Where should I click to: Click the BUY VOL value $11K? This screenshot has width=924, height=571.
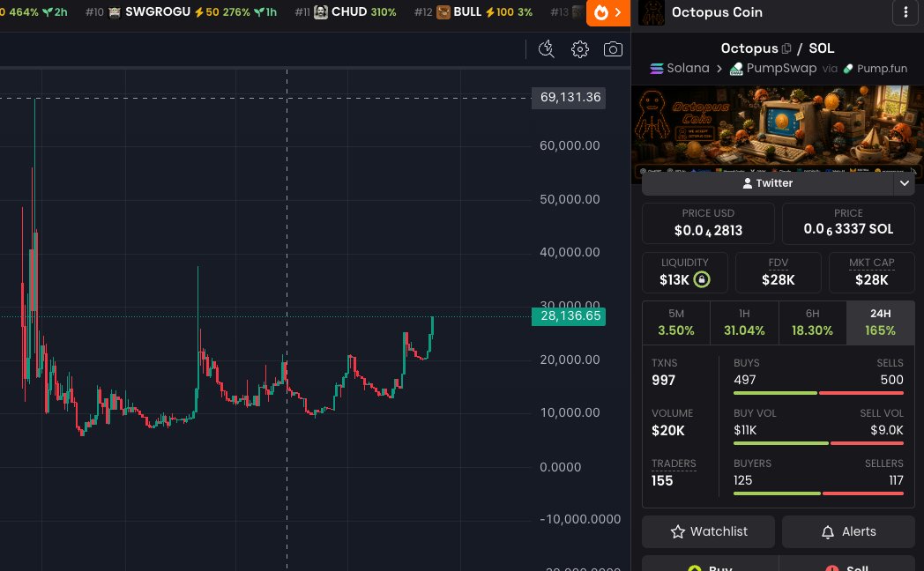tap(745, 430)
